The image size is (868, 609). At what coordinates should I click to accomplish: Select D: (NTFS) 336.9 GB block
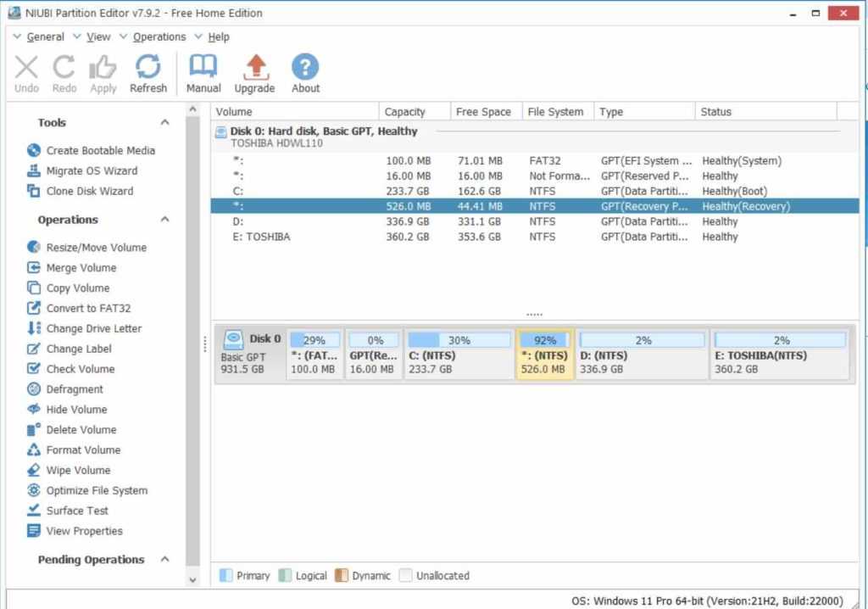point(643,354)
